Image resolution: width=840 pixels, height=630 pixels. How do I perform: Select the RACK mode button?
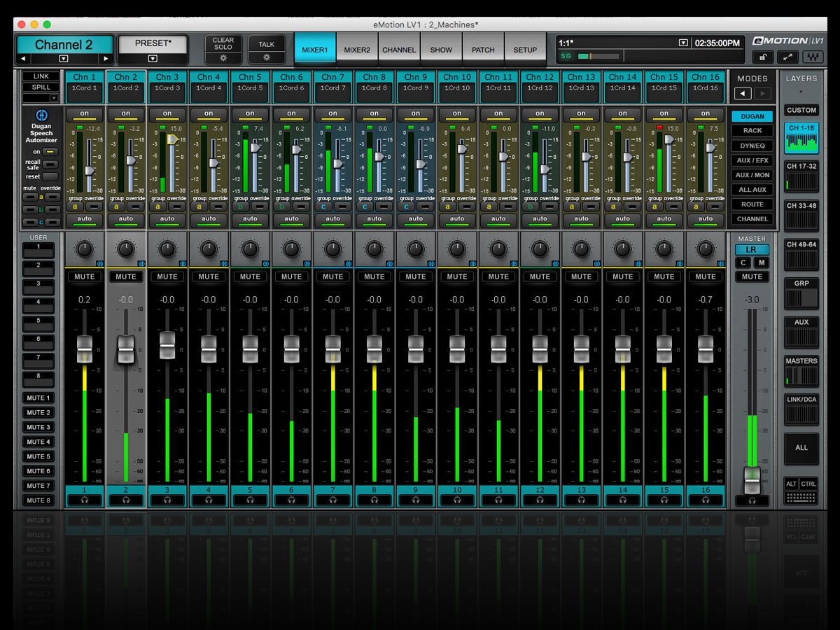tap(752, 131)
